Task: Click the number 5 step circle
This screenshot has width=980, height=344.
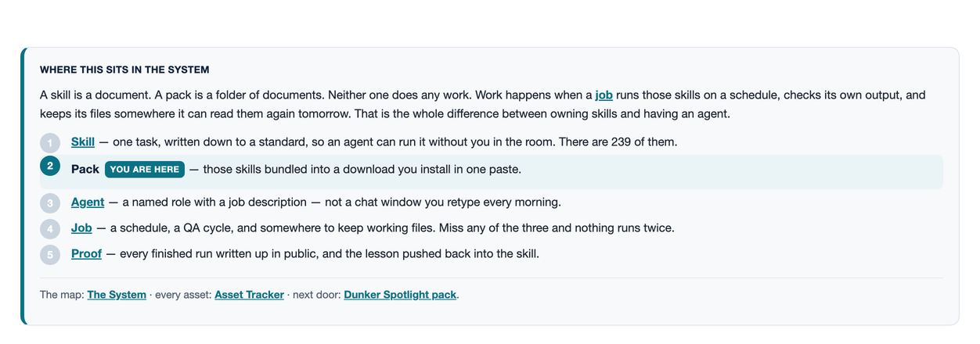Action: click(50, 254)
